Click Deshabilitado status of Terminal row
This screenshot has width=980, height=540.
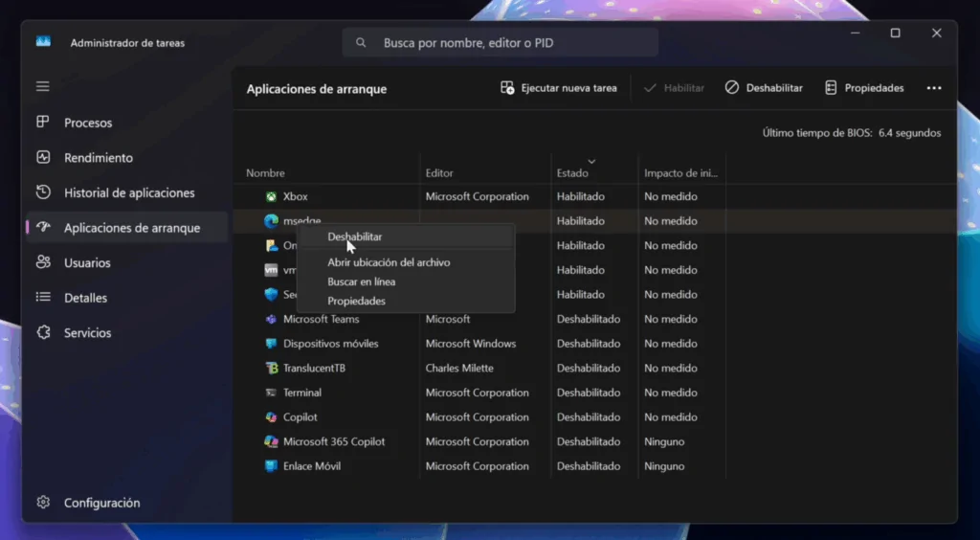(589, 393)
